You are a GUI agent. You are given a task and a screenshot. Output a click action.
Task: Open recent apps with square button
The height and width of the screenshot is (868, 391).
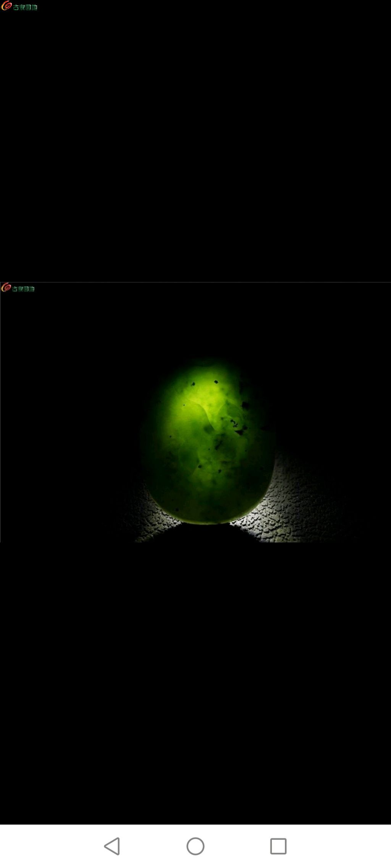(x=278, y=846)
